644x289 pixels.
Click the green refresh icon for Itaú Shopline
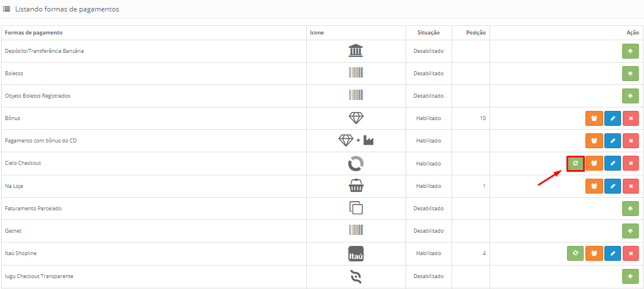(x=575, y=253)
